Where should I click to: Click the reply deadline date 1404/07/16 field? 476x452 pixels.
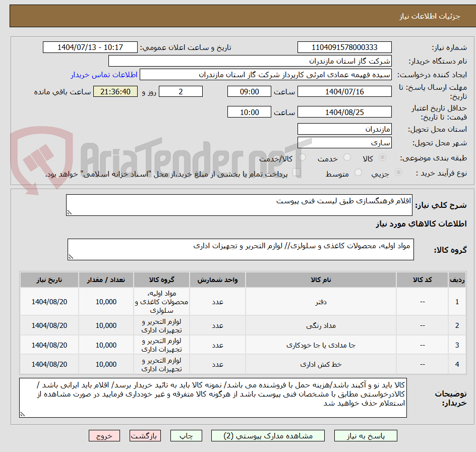click(344, 91)
